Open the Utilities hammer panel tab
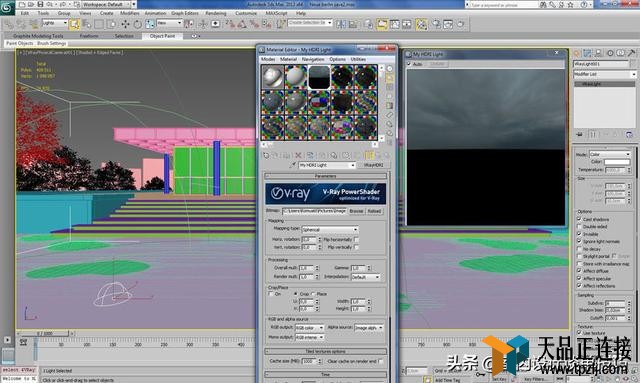640x383 pixels. click(x=631, y=53)
